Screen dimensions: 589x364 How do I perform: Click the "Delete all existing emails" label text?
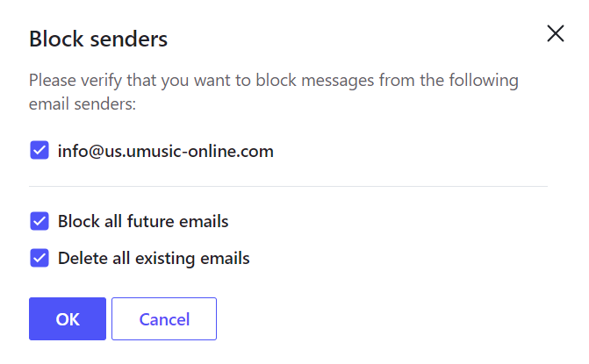(154, 258)
